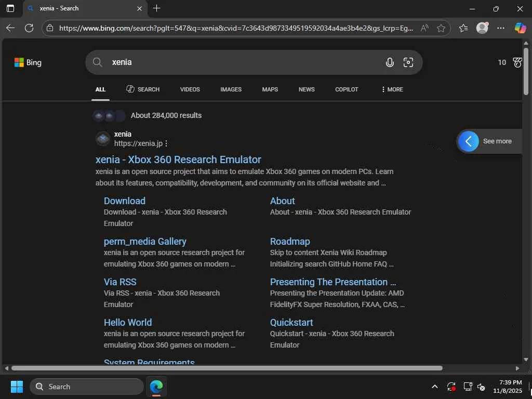Screen dimensions: 532x399
Task: Open the muted volume tray icon
Action: click(x=481, y=387)
